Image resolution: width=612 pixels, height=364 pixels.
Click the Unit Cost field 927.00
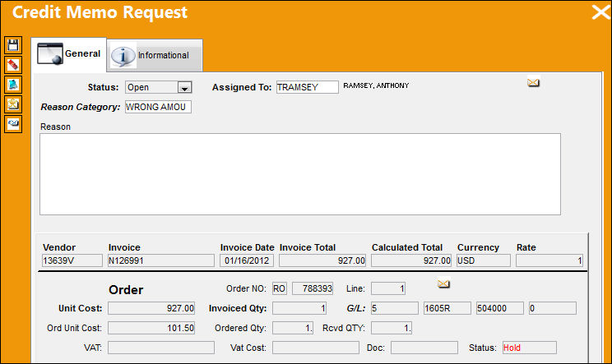pos(151,308)
